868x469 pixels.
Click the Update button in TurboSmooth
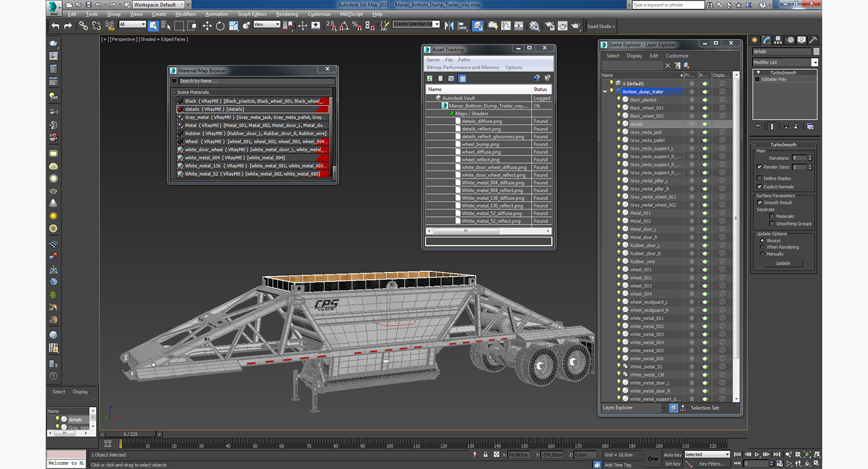coord(783,263)
